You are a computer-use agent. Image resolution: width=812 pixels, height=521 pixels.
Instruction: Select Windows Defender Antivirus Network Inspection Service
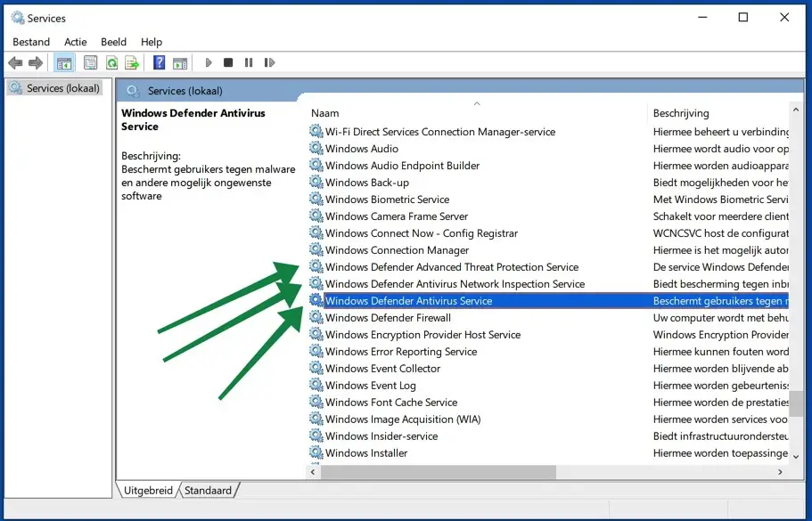455,284
